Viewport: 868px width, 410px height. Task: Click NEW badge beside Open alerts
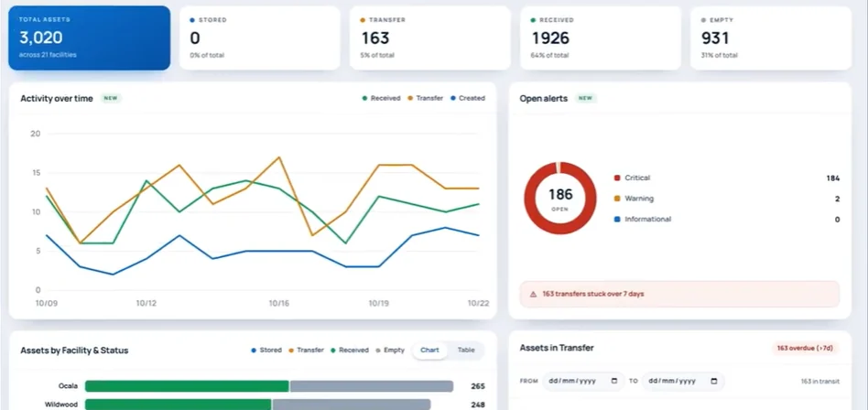(x=586, y=99)
